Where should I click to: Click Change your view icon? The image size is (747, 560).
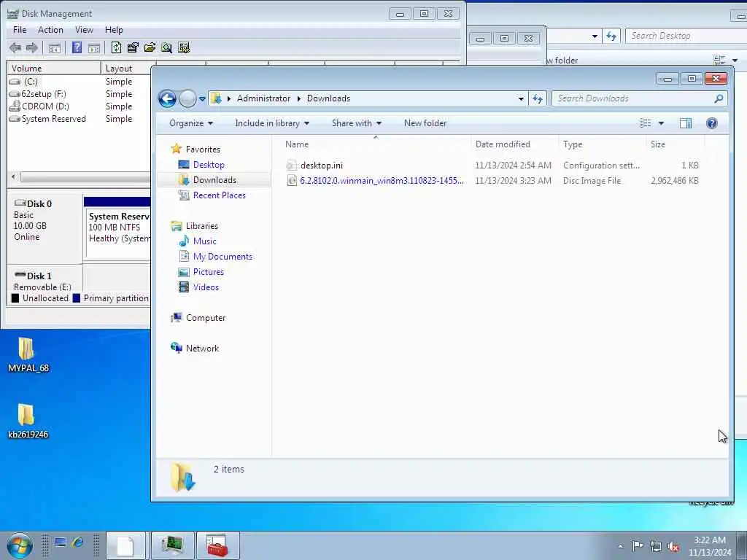[x=645, y=123]
